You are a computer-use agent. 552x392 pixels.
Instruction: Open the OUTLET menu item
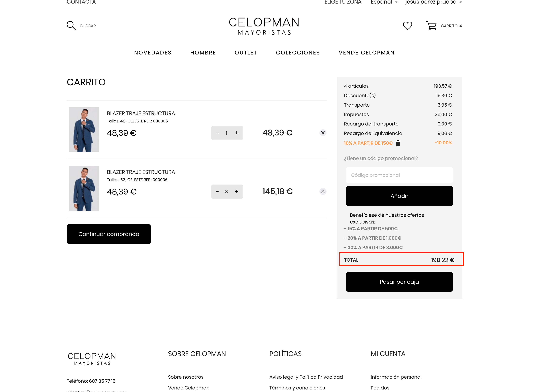click(x=246, y=53)
